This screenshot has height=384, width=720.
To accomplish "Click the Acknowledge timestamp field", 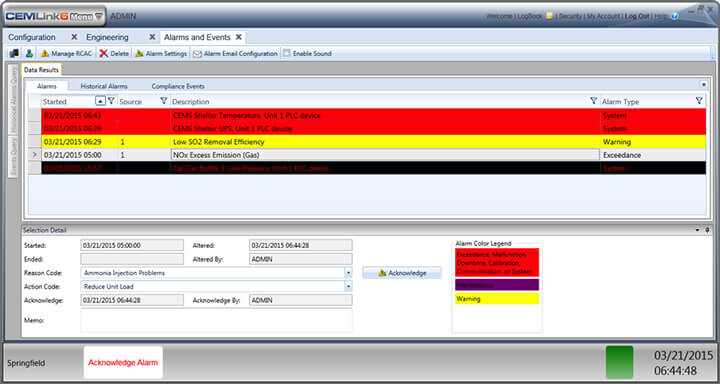I will [132, 300].
